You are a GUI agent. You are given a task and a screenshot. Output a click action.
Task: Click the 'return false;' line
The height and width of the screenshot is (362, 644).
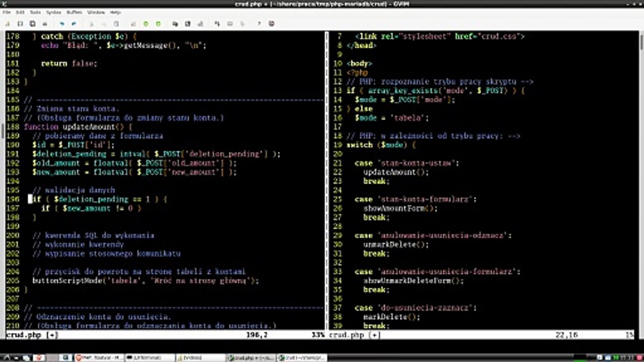[69, 63]
